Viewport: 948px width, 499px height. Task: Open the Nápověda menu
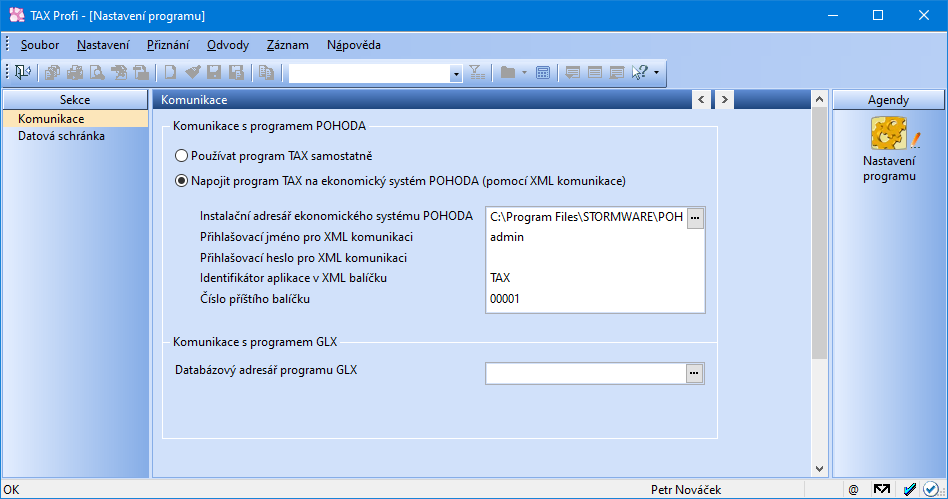354,45
